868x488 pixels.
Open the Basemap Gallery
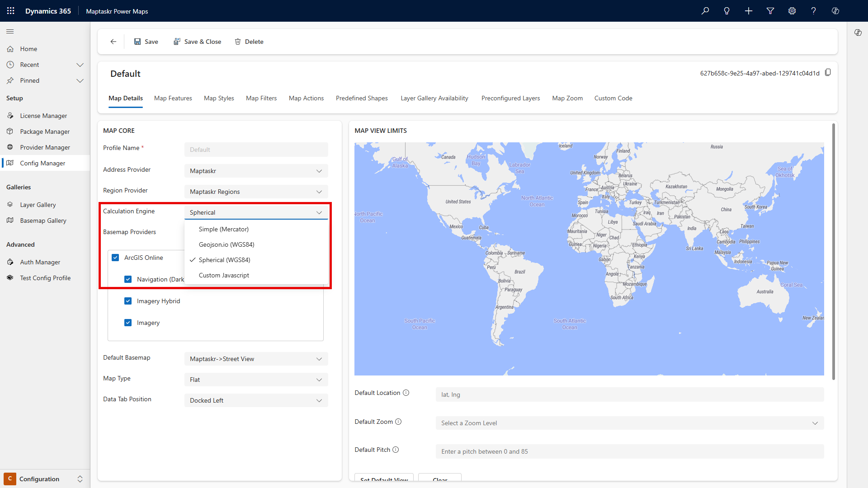[43, 220]
